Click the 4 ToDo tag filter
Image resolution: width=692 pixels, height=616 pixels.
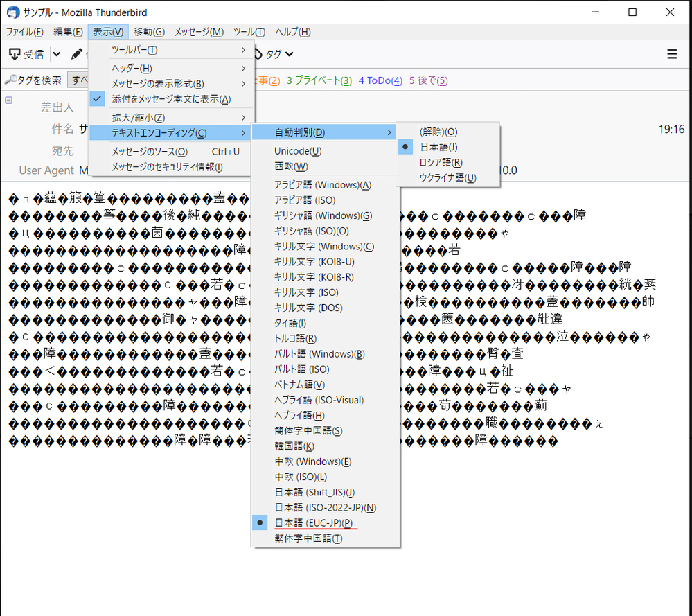tap(380, 81)
